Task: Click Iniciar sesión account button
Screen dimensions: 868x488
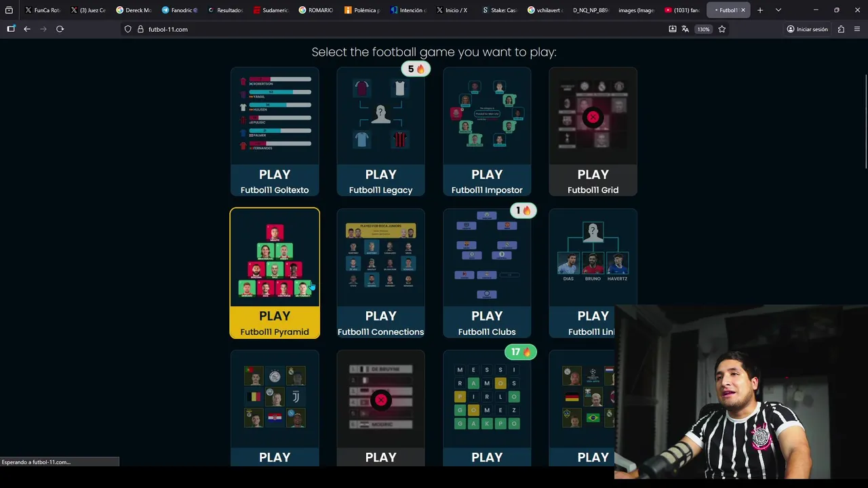Action: tap(807, 29)
